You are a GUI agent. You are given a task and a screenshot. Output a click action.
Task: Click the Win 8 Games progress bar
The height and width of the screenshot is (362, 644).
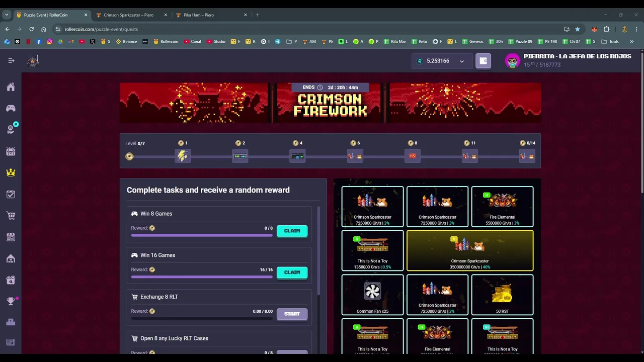click(x=202, y=235)
